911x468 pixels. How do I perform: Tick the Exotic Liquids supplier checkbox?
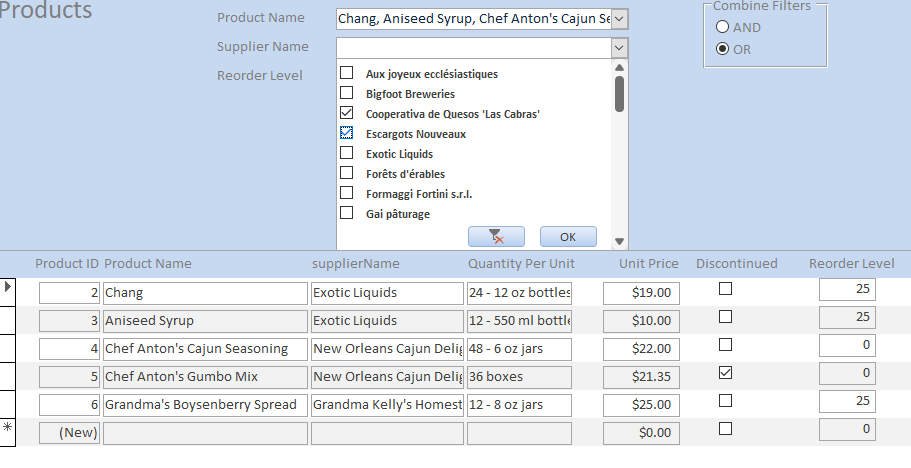[347, 153]
